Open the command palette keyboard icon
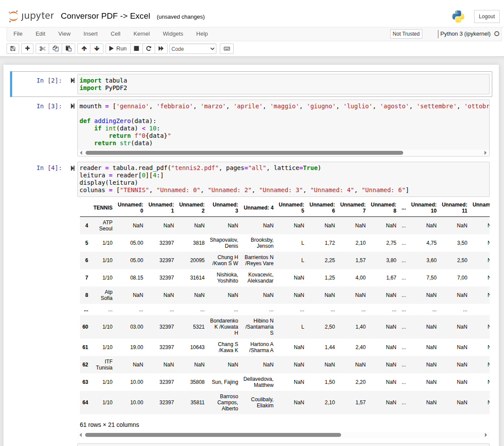This screenshot has height=446, width=504. 227,49
